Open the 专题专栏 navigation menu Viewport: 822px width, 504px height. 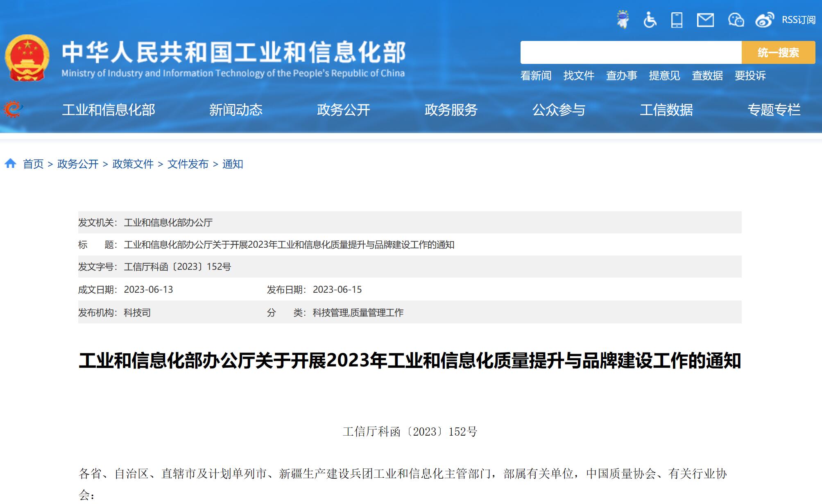pos(774,110)
